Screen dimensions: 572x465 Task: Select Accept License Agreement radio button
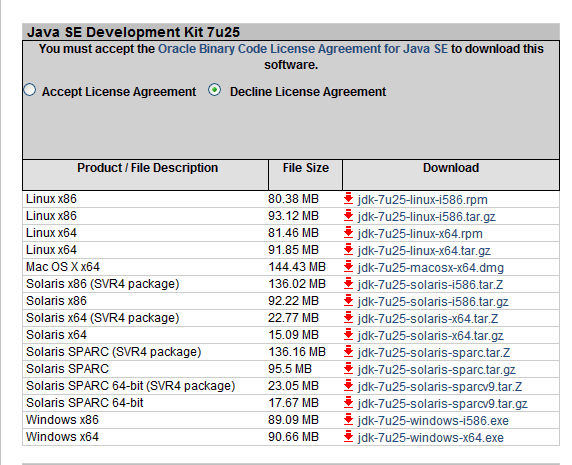(x=30, y=90)
